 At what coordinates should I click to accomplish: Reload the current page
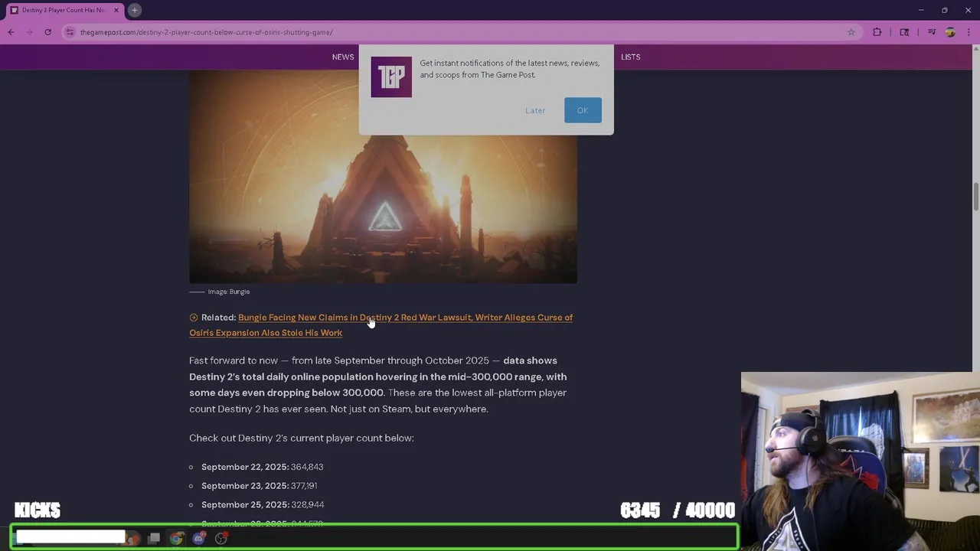[x=47, y=32]
